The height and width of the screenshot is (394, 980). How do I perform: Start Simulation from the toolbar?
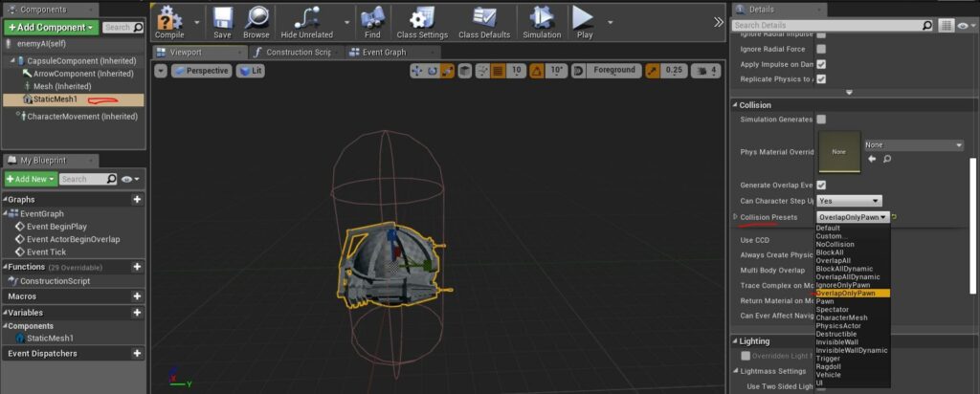(542, 18)
